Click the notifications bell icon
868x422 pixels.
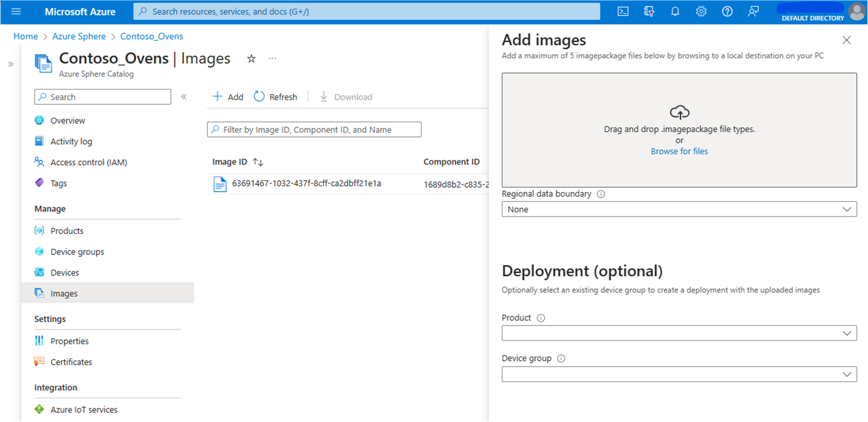pyautogui.click(x=675, y=11)
